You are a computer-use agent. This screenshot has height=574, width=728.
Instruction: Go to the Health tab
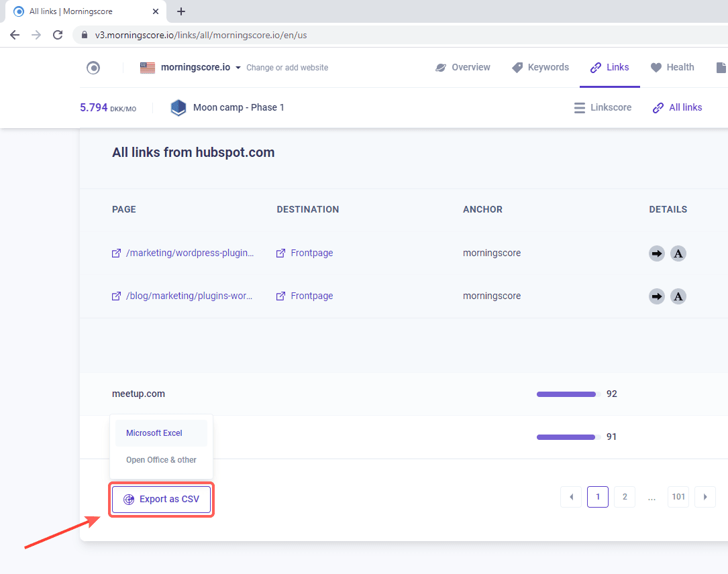[672, 67]
